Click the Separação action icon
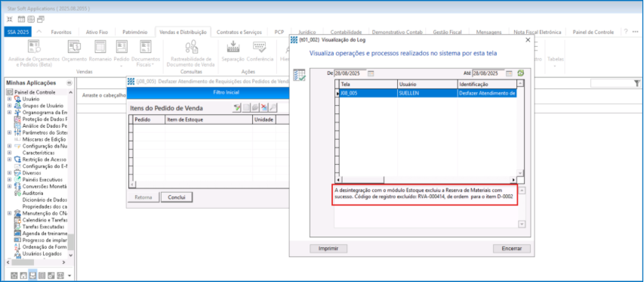 [x=233, y=51]
